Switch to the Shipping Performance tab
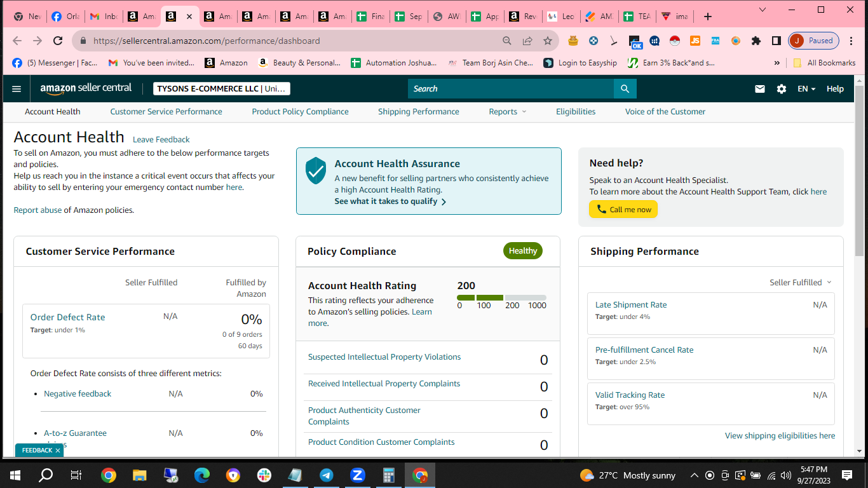868x488 pixels. [419, 111]
